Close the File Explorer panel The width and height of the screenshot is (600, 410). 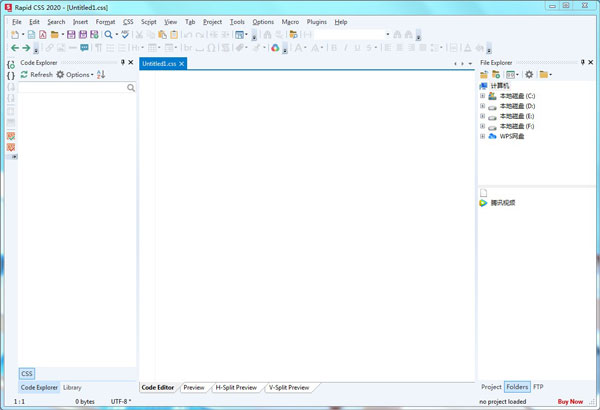point(591,62)
